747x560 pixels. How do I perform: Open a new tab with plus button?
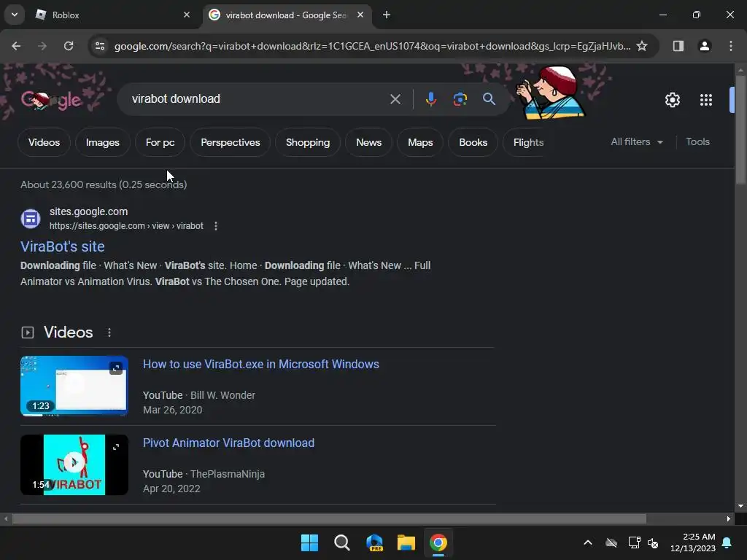click(x=387, y=15)
